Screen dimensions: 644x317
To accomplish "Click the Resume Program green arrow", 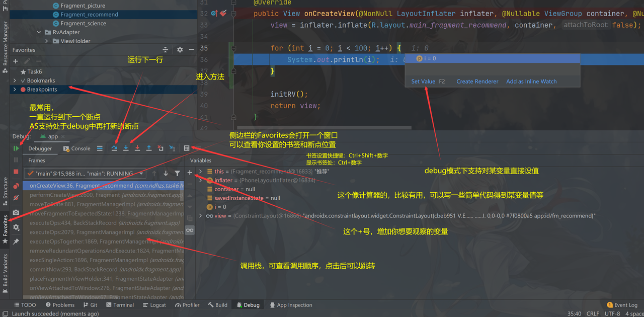I will click(16, 148).
